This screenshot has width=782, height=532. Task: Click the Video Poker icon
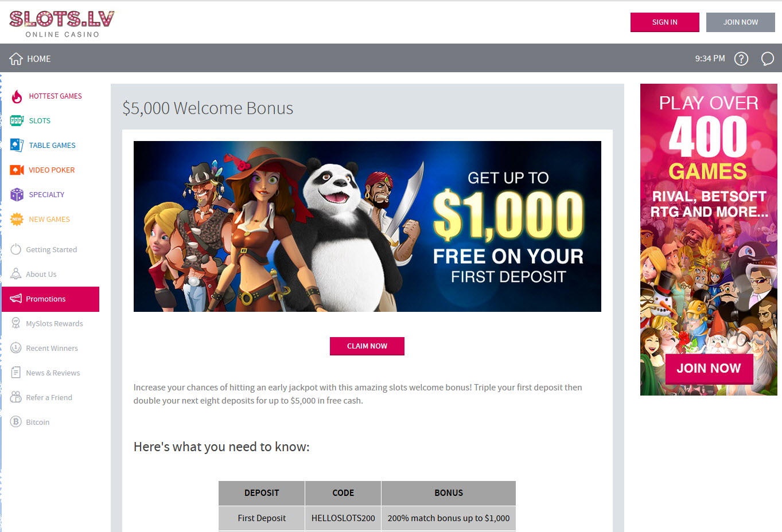(x=17, y=170)
